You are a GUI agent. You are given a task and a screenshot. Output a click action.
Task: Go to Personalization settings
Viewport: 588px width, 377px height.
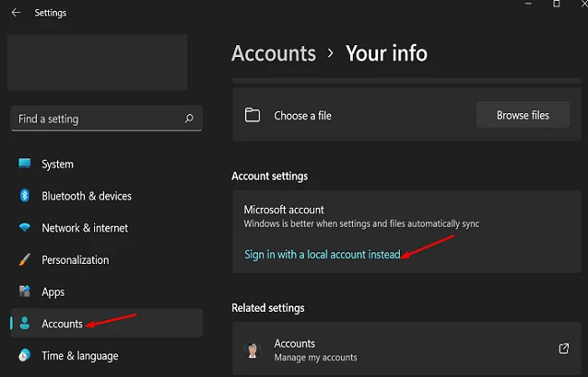[x=107, y=259]
